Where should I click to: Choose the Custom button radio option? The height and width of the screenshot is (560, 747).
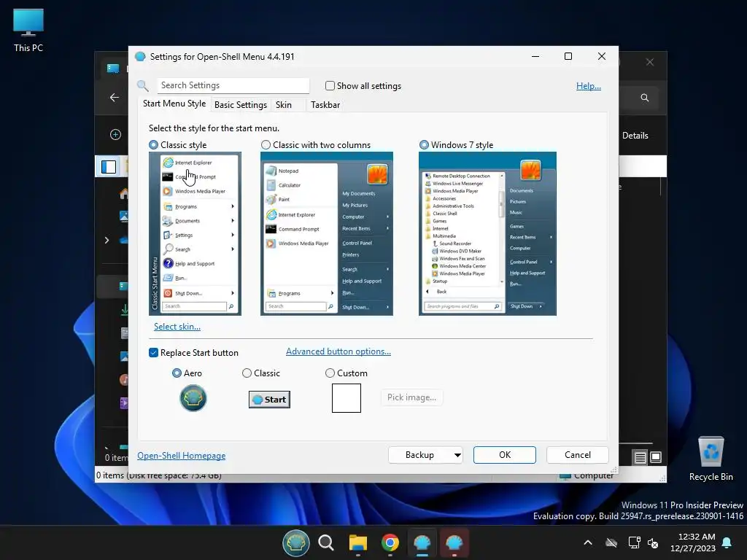(x=330, y=373)
